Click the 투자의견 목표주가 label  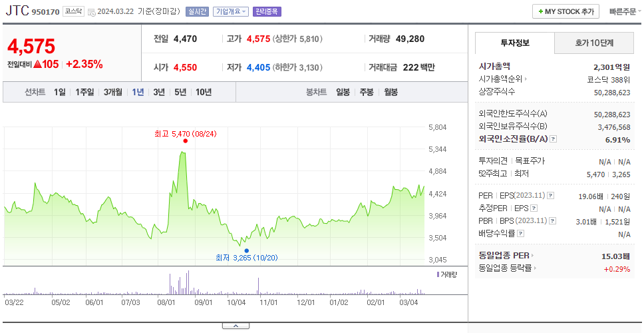[x=512, y=161]
